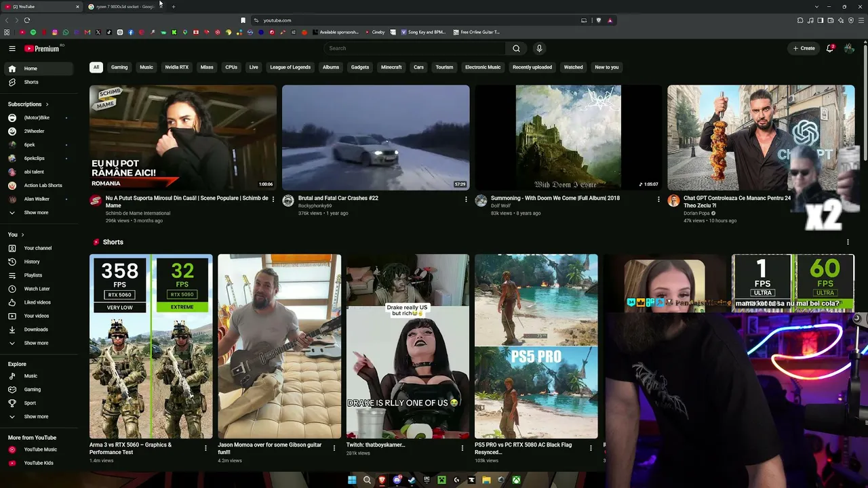This screenshot has height=488, width=868.
Task: Open the hamburger guide menu
Action: [x=12, y=48]
